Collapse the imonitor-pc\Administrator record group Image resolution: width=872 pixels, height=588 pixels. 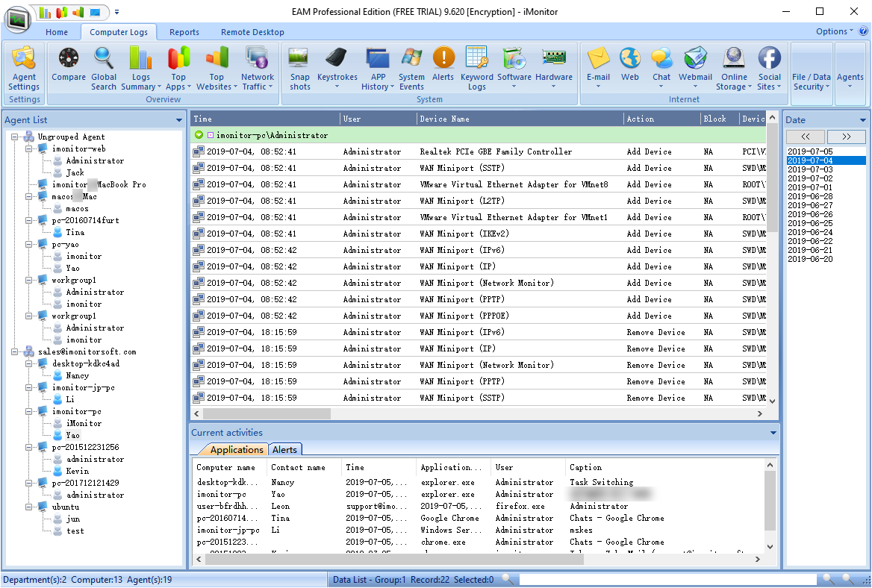(199, 135)
